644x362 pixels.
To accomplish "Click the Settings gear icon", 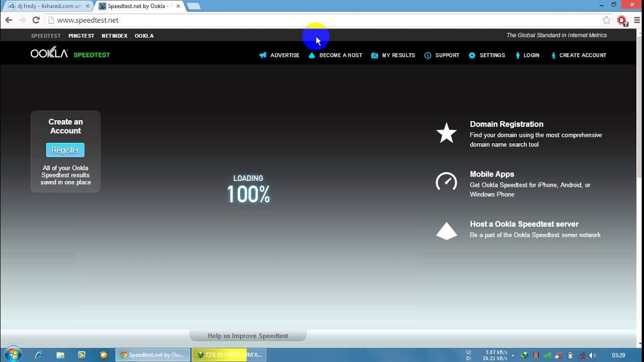I will pyautogui.click(x=472, y=55).
